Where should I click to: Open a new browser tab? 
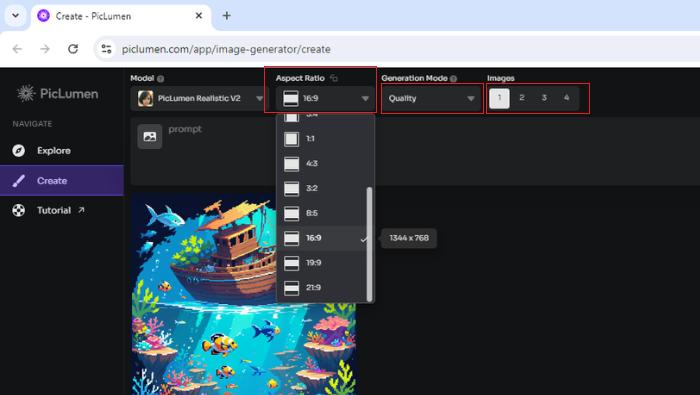pyautogui.click(x=227, y=16)
